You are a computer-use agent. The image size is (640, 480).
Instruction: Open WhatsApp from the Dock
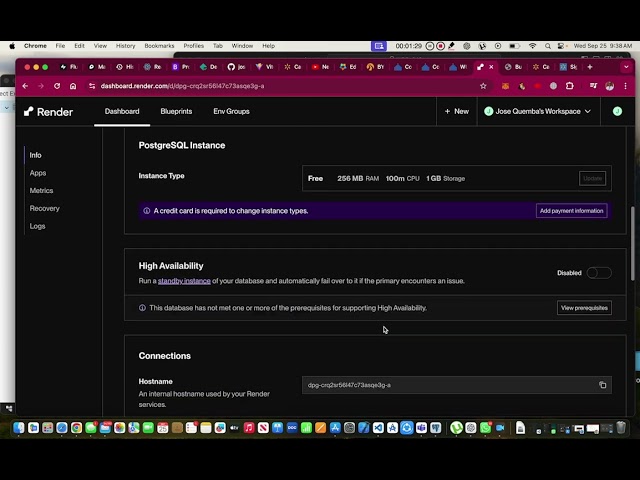(x=485, y=427)
